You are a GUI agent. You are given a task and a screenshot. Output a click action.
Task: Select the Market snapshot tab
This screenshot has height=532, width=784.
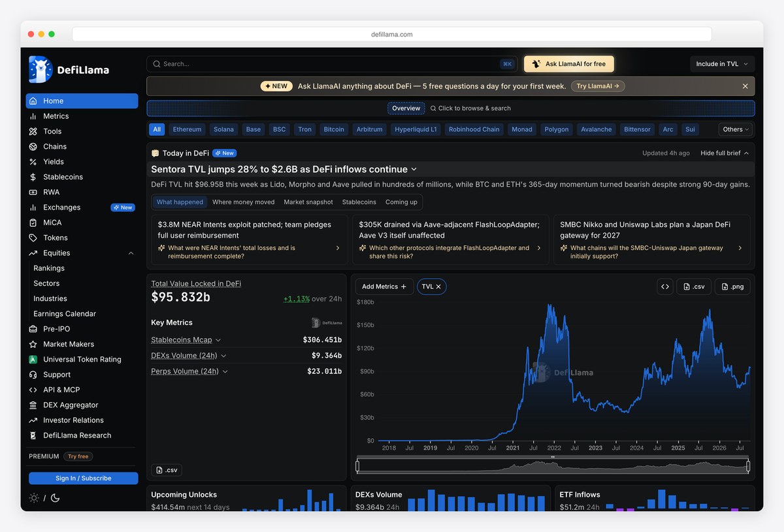(x=308, y=202)
